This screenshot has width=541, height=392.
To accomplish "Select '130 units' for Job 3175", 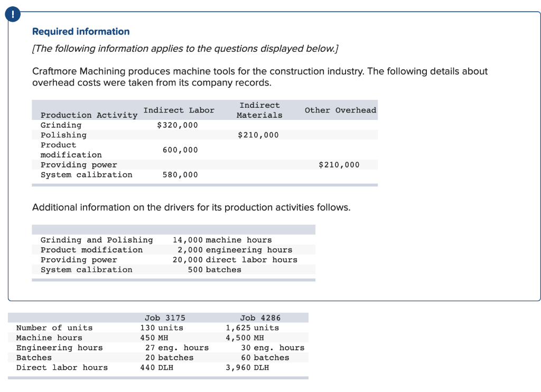I will click(x=162, y=328).
